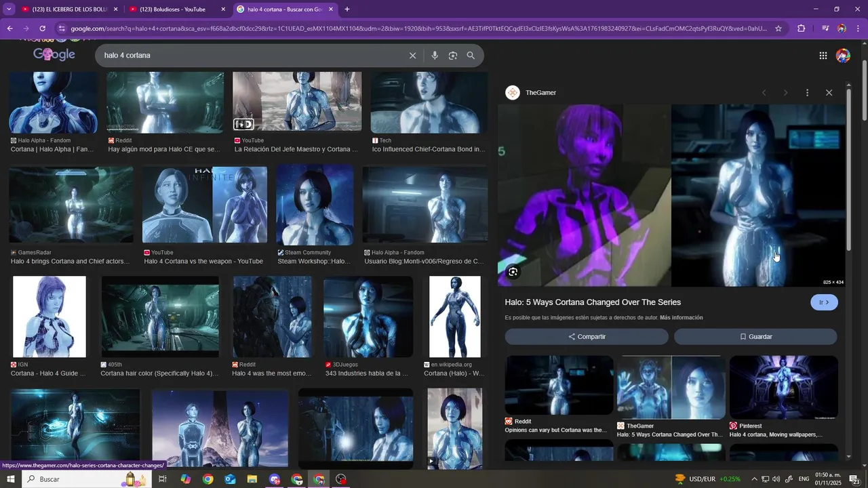Open the Windows Start menu

pyautogui.click(x=11, y=479)
